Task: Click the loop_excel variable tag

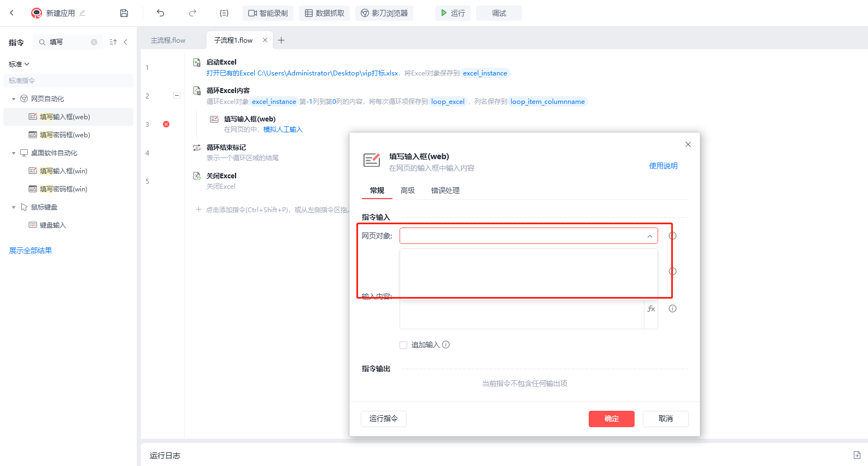Action: (448, 102)
